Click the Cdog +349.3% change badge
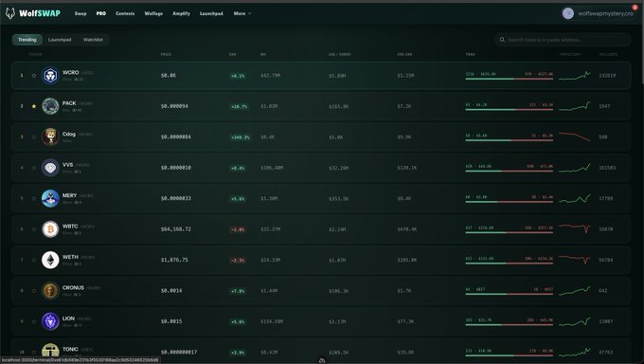The image size is (644, 364). (x=240, y=137)
